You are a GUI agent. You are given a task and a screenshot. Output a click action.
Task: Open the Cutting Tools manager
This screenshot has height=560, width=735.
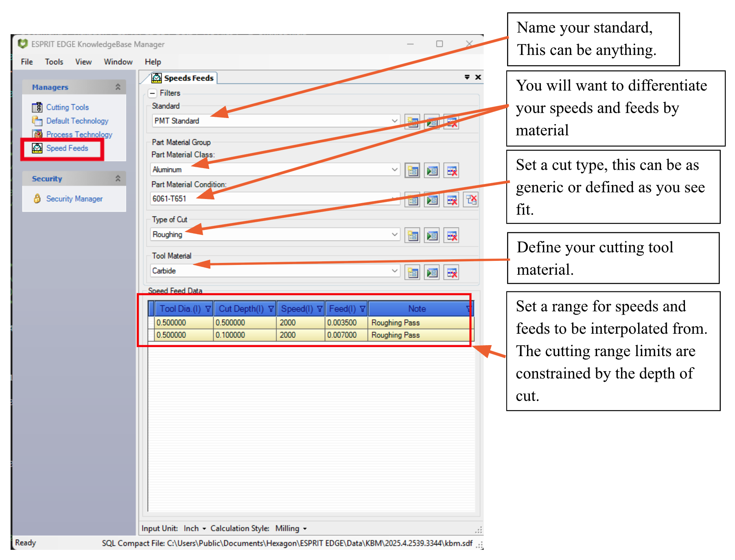tap(67, 107)
